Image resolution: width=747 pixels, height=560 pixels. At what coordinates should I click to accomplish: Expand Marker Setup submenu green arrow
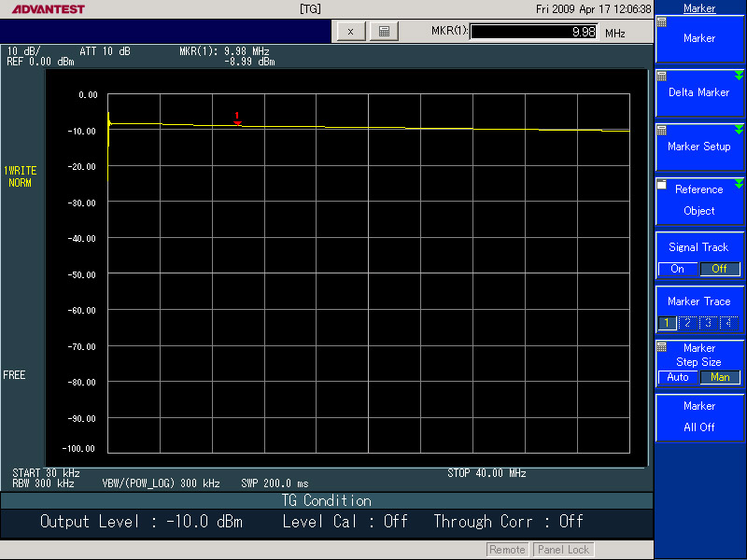[x=739, y=129]
